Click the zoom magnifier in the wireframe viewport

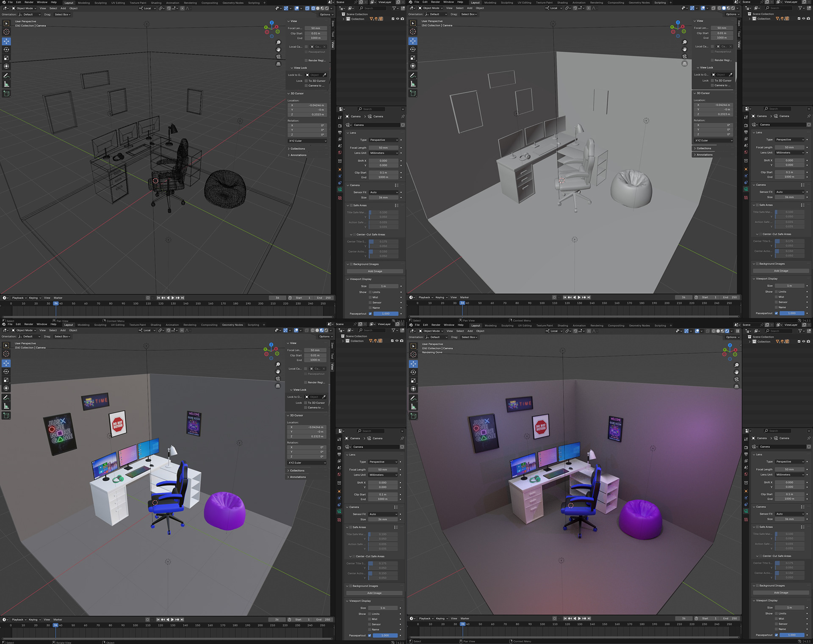tap(278, 42)
